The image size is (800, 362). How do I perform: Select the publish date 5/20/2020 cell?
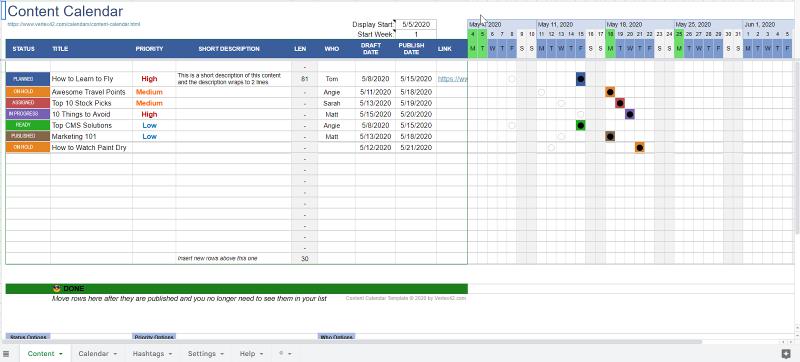coord(416,114)
